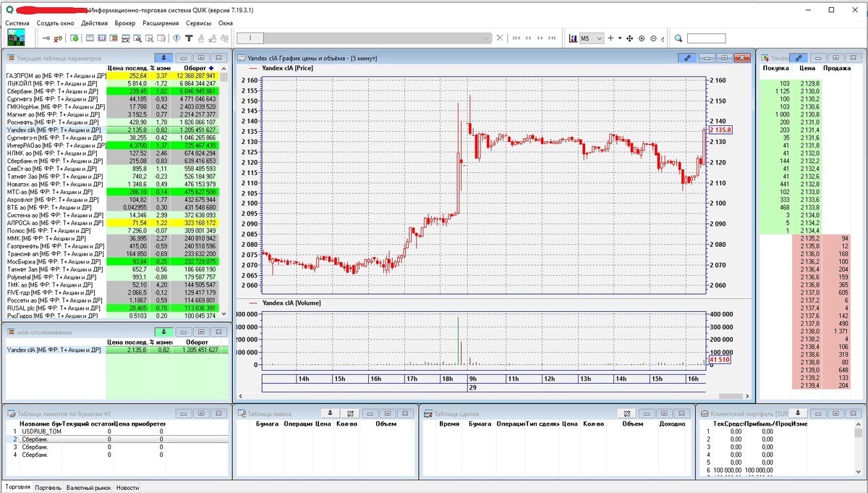This screenshot has width=868, height=493.
Task: Click the skip to last playback arrow
Action: 552,38
